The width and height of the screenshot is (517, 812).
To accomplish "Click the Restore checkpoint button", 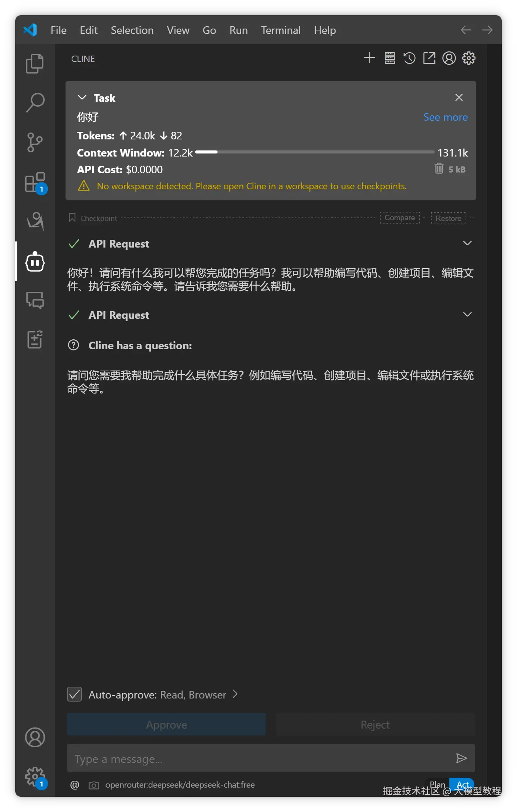I will click(448, 218).
